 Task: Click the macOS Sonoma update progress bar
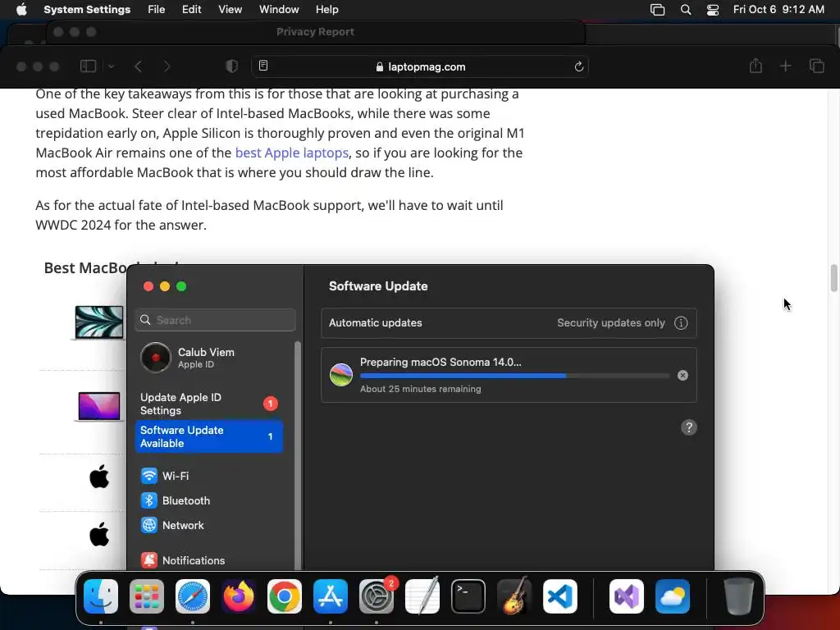514,376
